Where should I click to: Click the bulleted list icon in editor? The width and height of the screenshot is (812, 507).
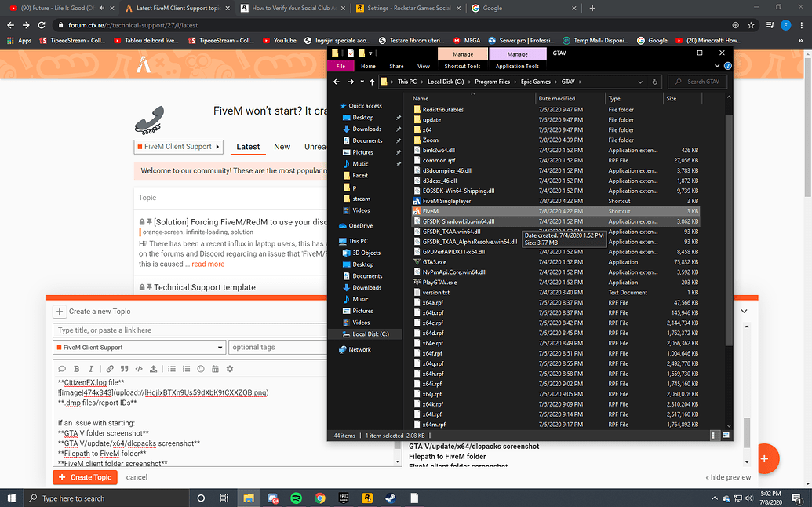click(172, 369)
